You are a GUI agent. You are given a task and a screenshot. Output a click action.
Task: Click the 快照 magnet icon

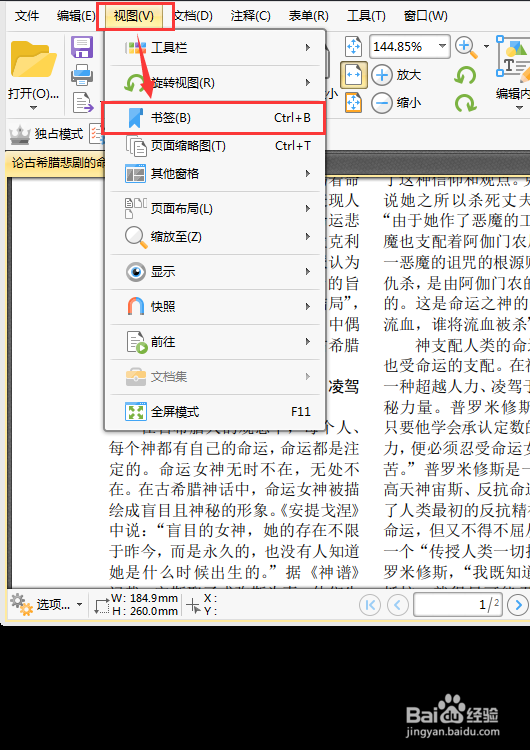pyautogui.click(x=135, y=307)
